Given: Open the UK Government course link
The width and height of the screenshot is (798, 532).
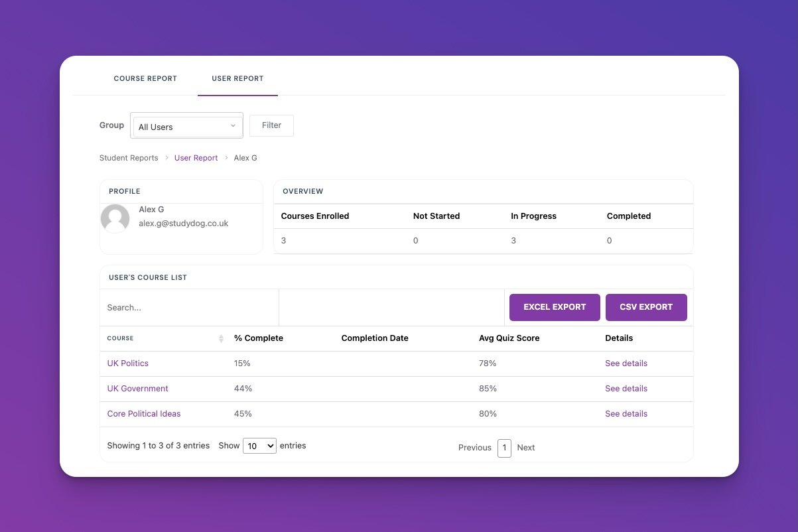Looking at the screenshot, I should [x=137, y=389].
